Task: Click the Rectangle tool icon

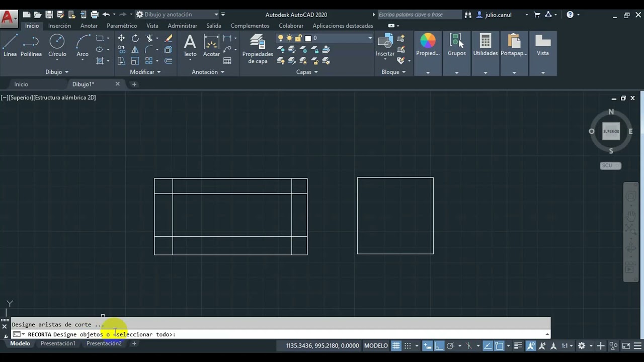Action: pos(100,38)
